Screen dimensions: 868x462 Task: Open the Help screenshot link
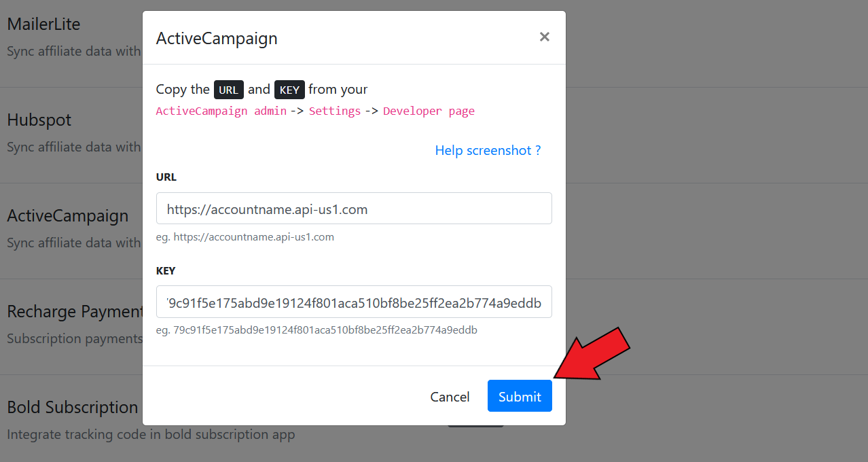(x=488, y=150)
